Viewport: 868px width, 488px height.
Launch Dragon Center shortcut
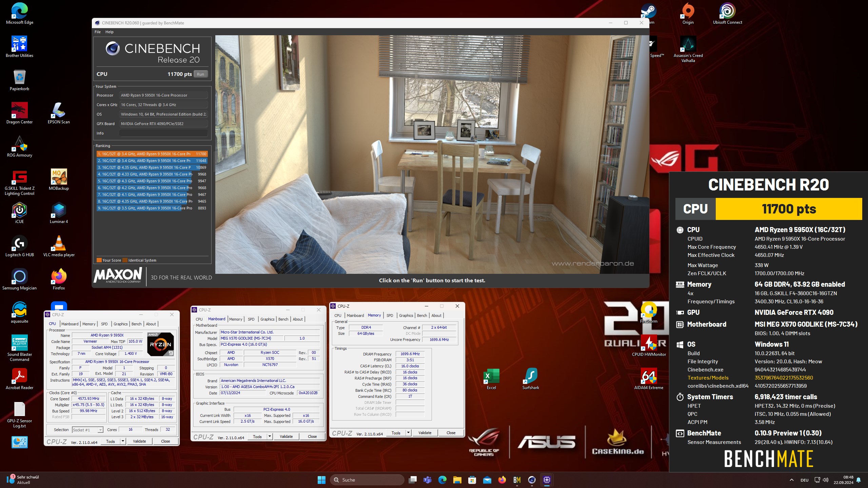[19, 113]
